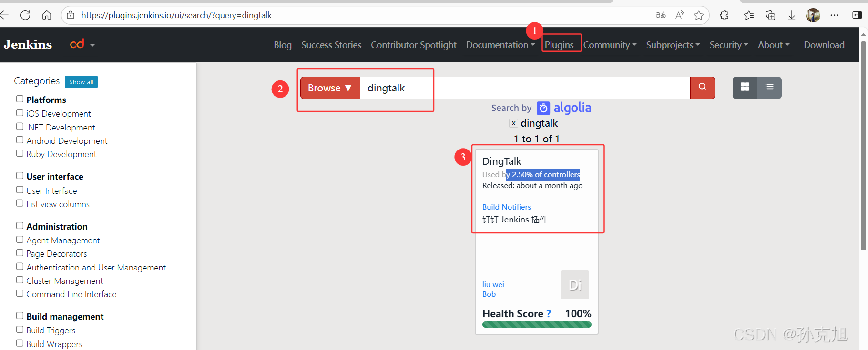Check the Page Decorators checkbox
868x350 pixels.
pyautogui.click(x=20, y=253)
